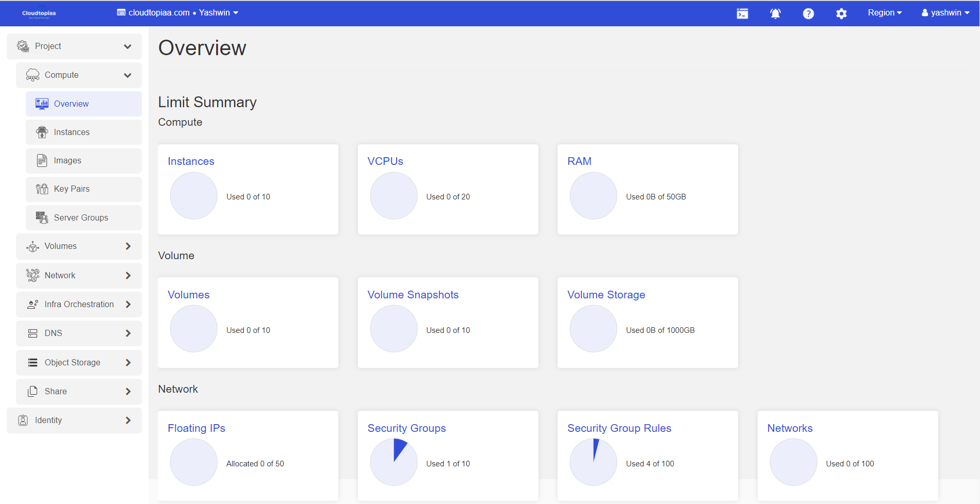Select Overview in the sidebar
Image resolution: width=980 pixels, height=504 pixels.
point(71,104)
